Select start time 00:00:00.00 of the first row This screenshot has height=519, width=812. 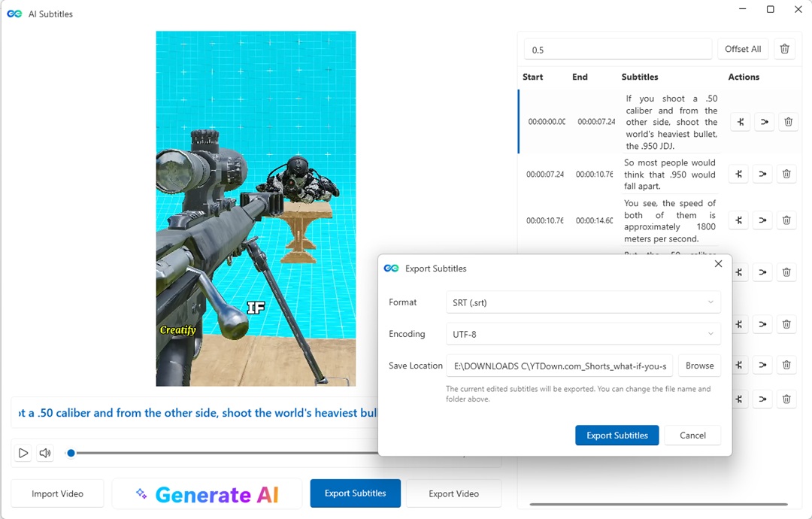[x=547, y=122]
